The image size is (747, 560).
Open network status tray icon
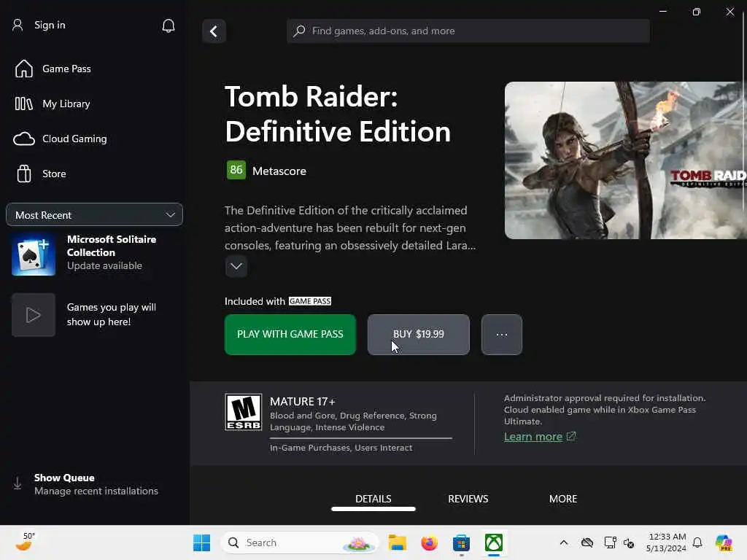tap(610, 542)
